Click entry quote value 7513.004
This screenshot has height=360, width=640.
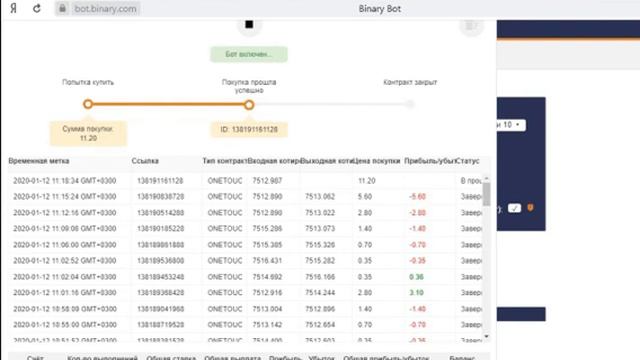point(267,309)
